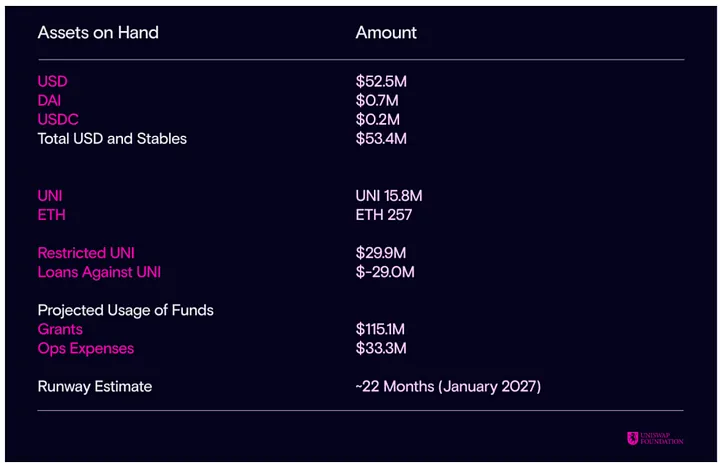The image size is (720, 463).
Task: Select the ~22 Months (January 2027) value
Action: tap(448, 386)
